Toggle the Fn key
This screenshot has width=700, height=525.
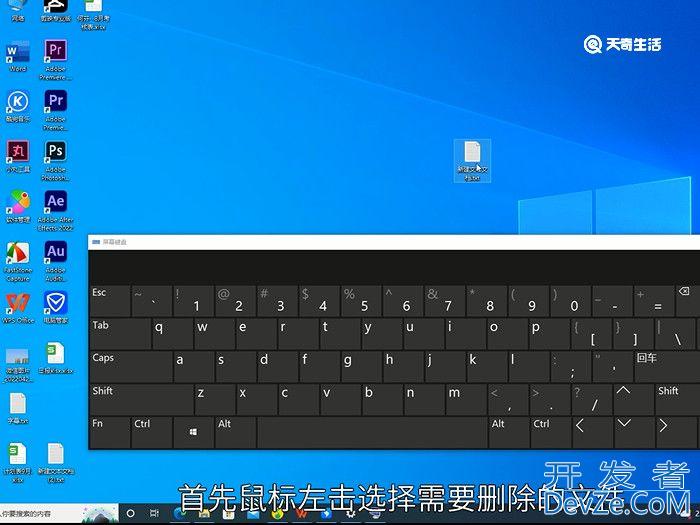pos(110,432)
